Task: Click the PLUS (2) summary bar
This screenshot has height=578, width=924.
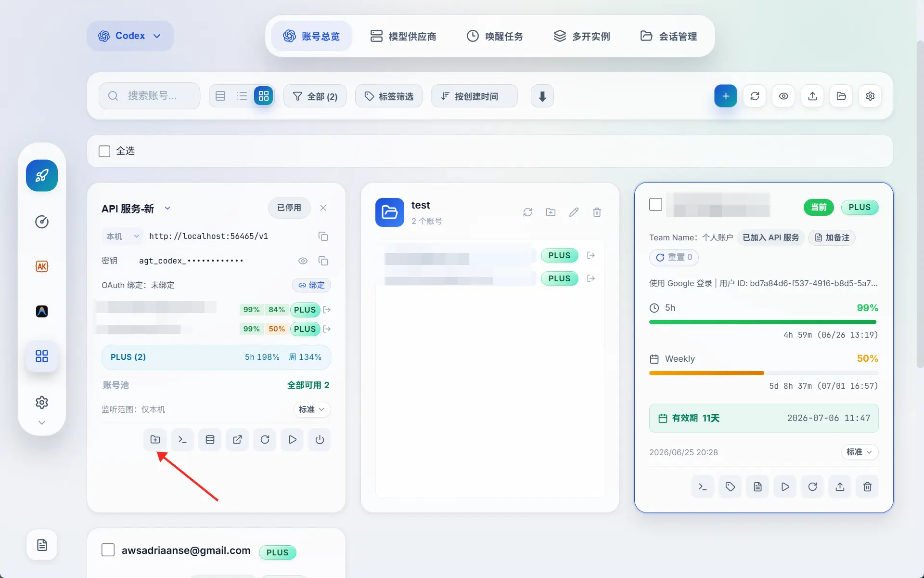Action: pyautogui.click(x=216, y=357)
